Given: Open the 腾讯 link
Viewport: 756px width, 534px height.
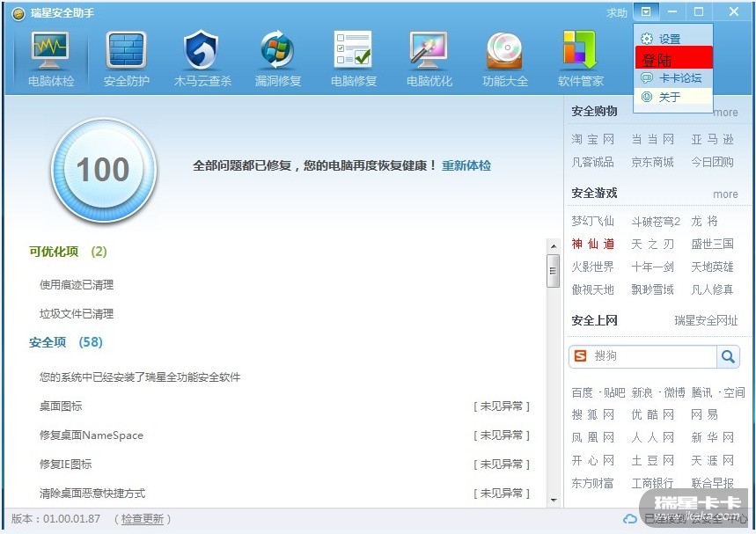Looking at the screenshot, I should [701, 392].
